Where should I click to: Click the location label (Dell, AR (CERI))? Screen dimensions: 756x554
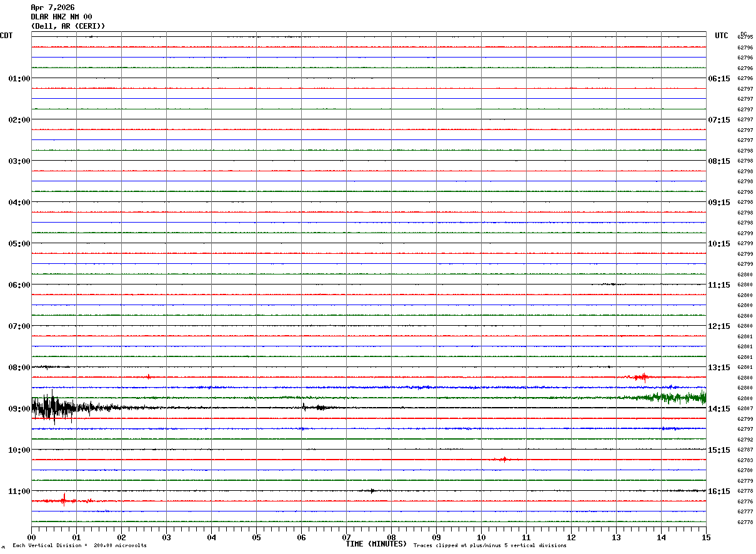click(68, 26)
